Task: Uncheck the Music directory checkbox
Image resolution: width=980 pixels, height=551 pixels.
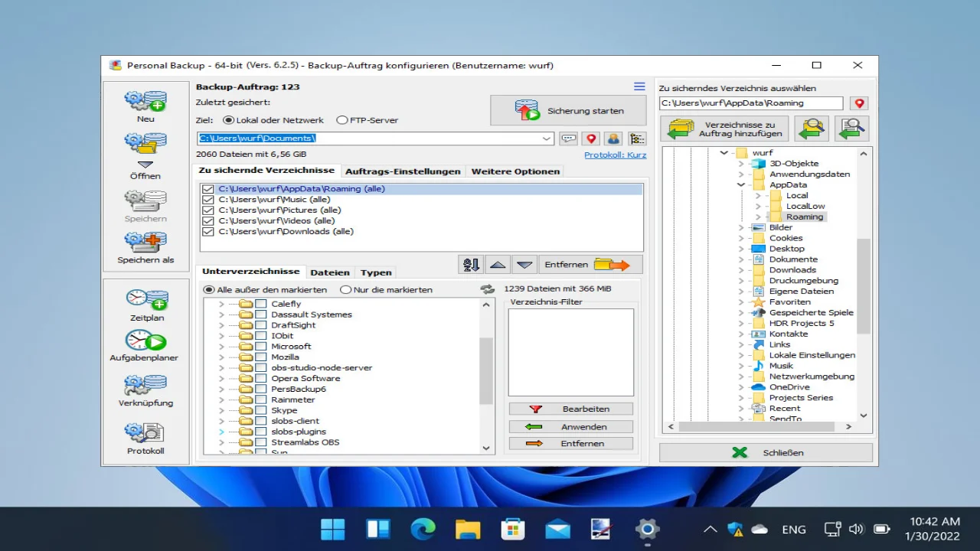Action: click(208, 200)
